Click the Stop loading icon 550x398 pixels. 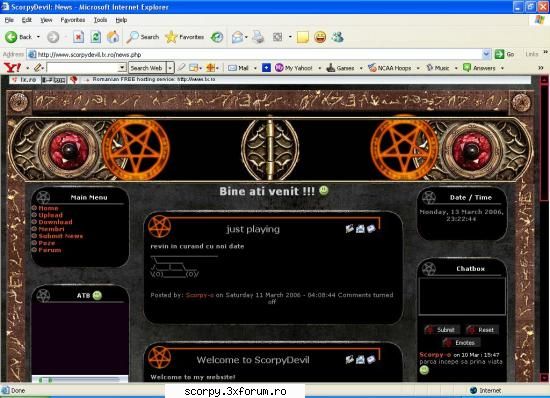pos(78,37)
